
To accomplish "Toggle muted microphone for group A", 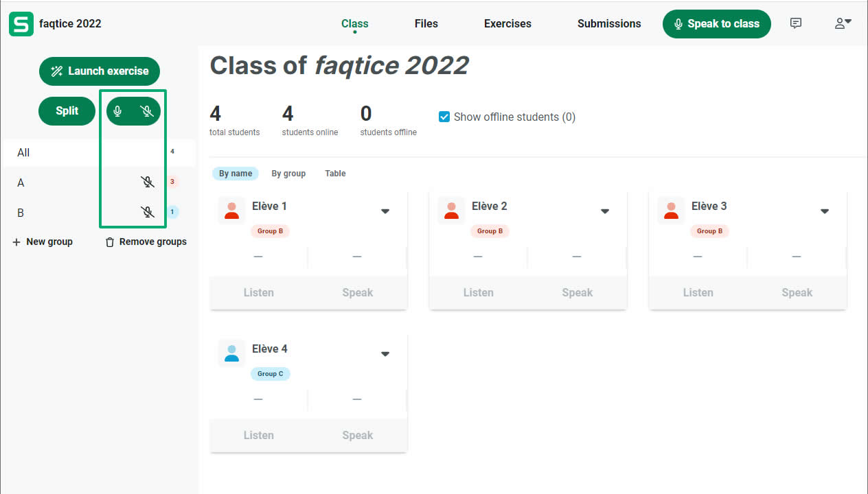I will pos(147,182).
